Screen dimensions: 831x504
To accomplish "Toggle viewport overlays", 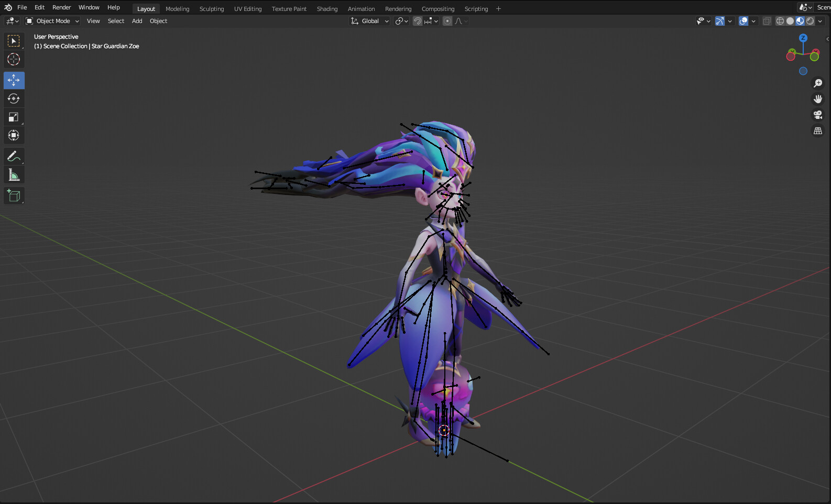I will 743,21.
